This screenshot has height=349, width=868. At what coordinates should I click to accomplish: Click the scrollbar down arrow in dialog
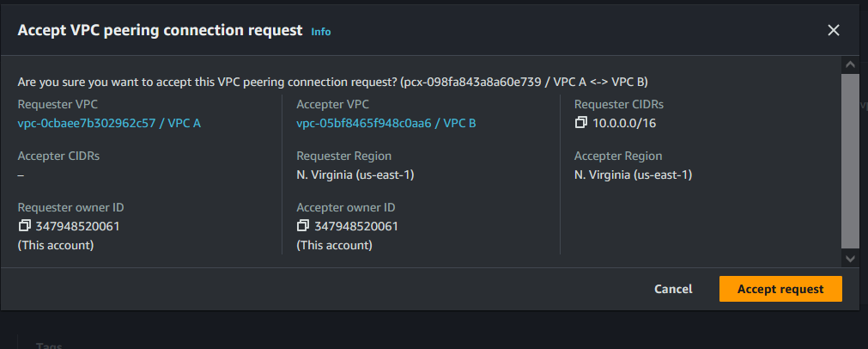(x=850, y=258)
